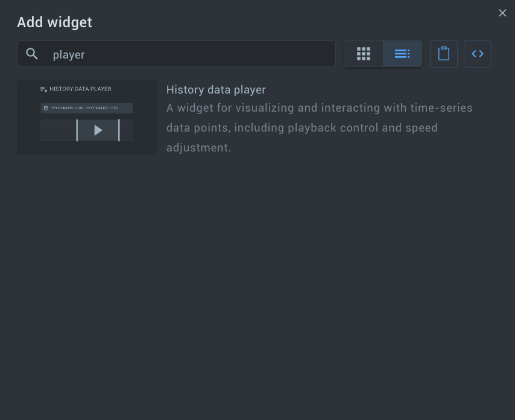The image size is (515, 420).
Task: Select the History data player thumbnail
Action: point(87,117)
